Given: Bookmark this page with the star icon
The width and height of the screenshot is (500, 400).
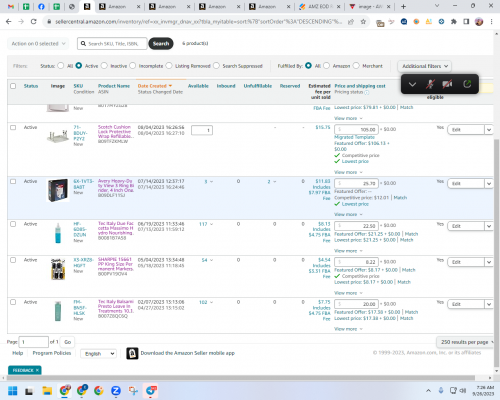Looking at the screenshot, I should [363, 22].
